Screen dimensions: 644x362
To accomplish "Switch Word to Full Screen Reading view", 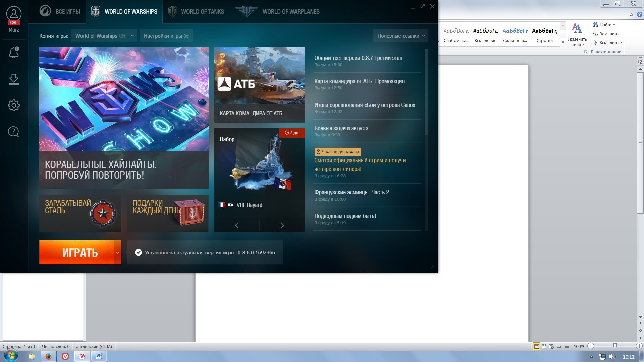I will tap(544, 346).
